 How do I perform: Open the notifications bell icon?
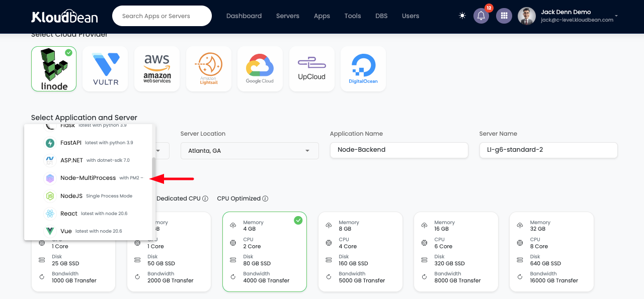481,16
